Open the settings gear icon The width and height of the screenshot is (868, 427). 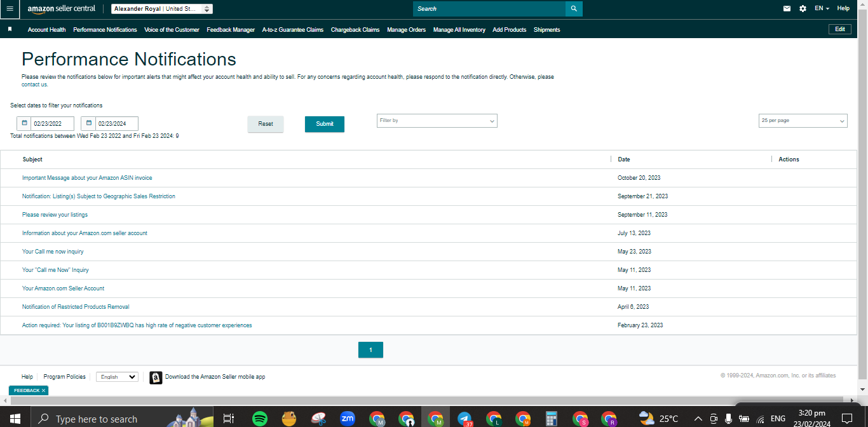(x=803, y=9)
